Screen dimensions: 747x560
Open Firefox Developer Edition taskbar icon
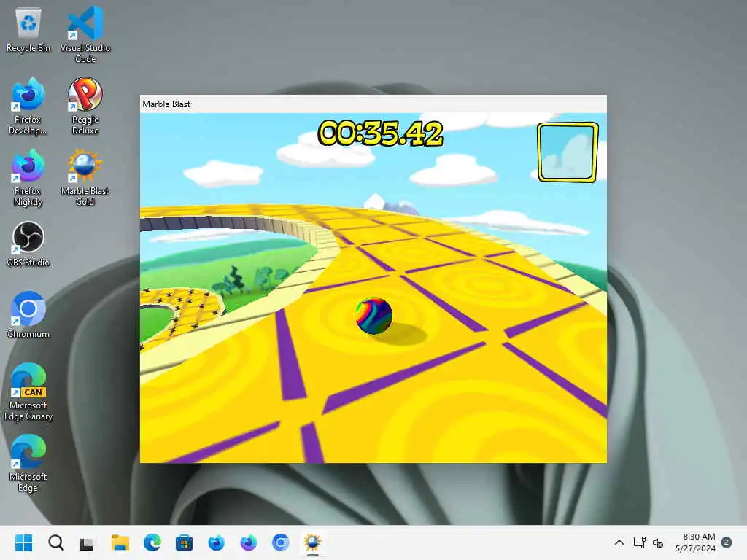[216, 542]
